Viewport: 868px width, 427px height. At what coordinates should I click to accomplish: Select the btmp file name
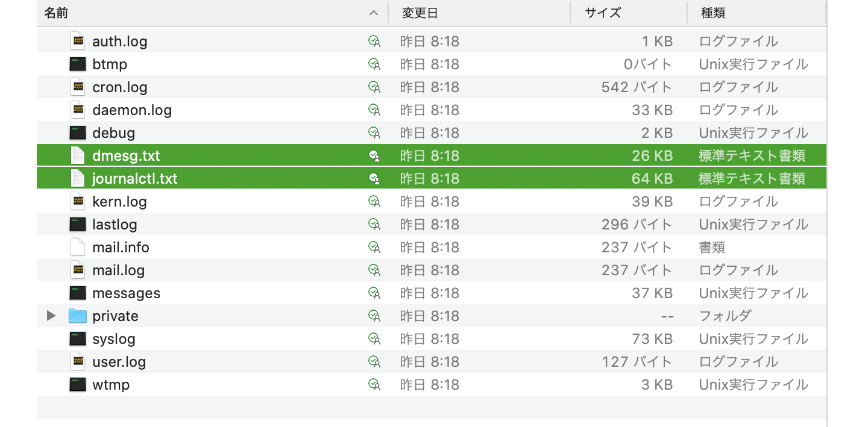click(x=110, y=64)
